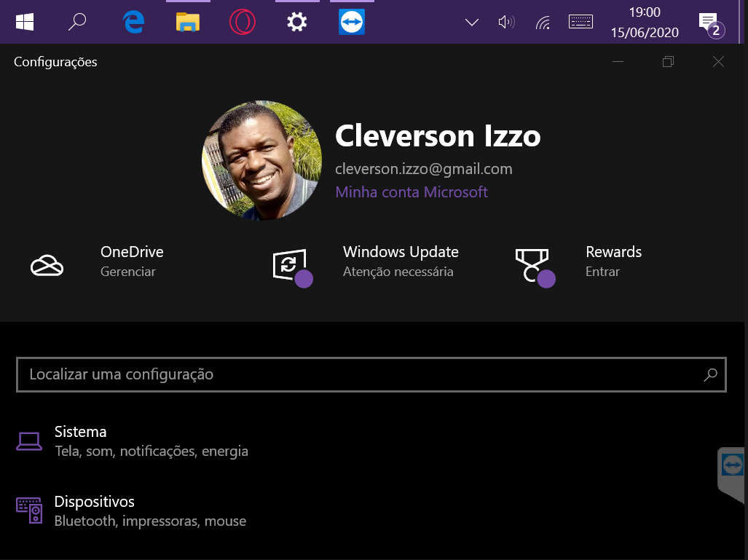Expand hidden system tray icons chevron

point(471,23)
